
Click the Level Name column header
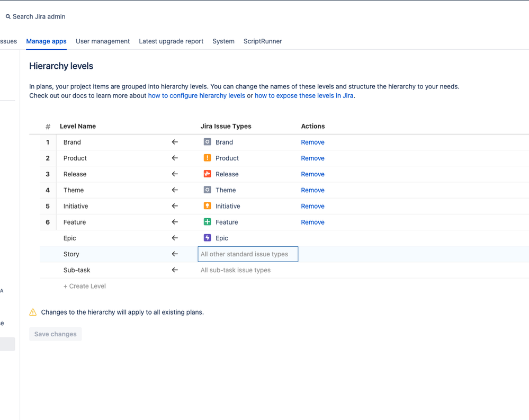click(x=78, y=126)
